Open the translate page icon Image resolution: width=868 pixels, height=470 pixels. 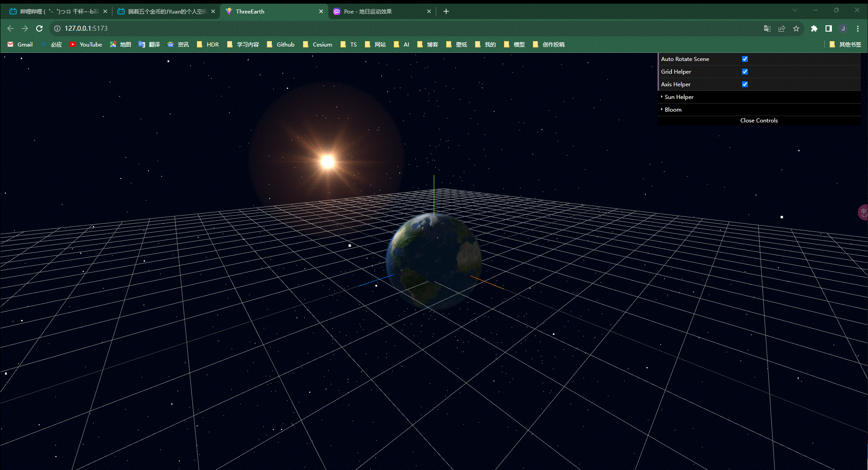click(x=767, y=28)
